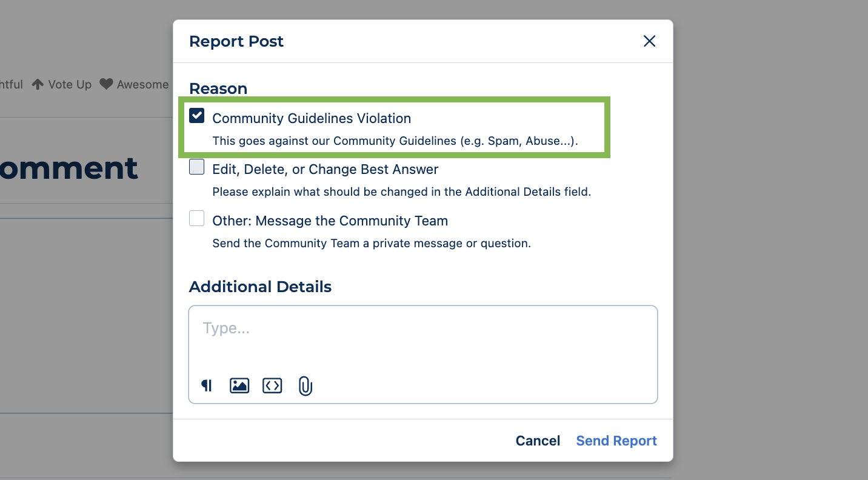The width and height of the screenshot is (868, 480).
Task: Insert a code block with the brackets icon
Action: pos(272,385)
